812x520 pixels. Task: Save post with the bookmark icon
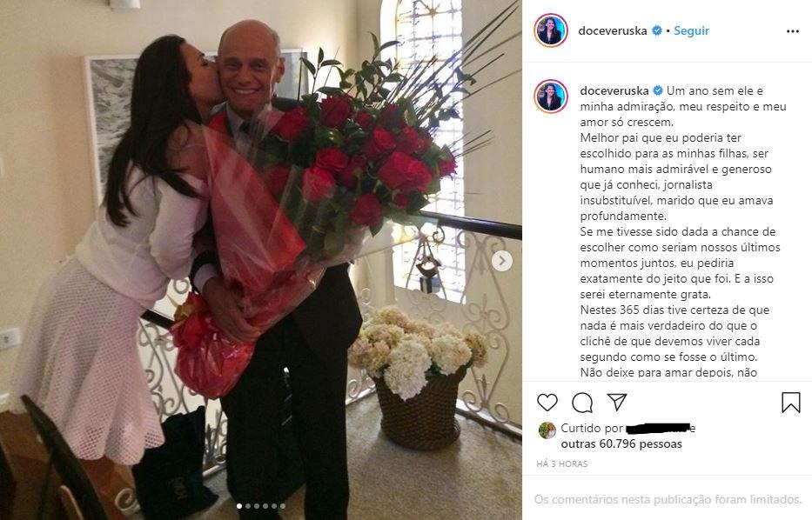[791, 402]
